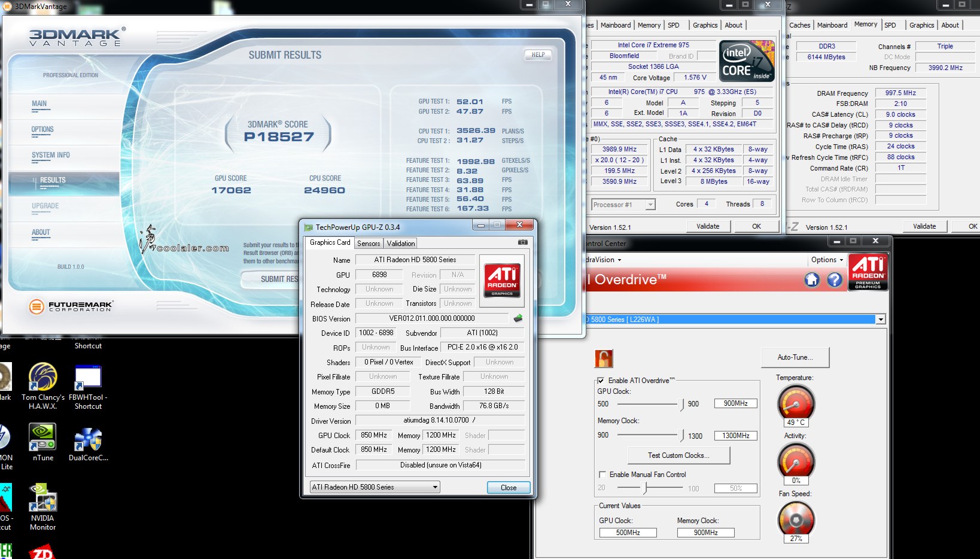Expand the 5800 Series display selector dropdown
Viewport: 980px width, 559px height.
[x=880, y=320]
